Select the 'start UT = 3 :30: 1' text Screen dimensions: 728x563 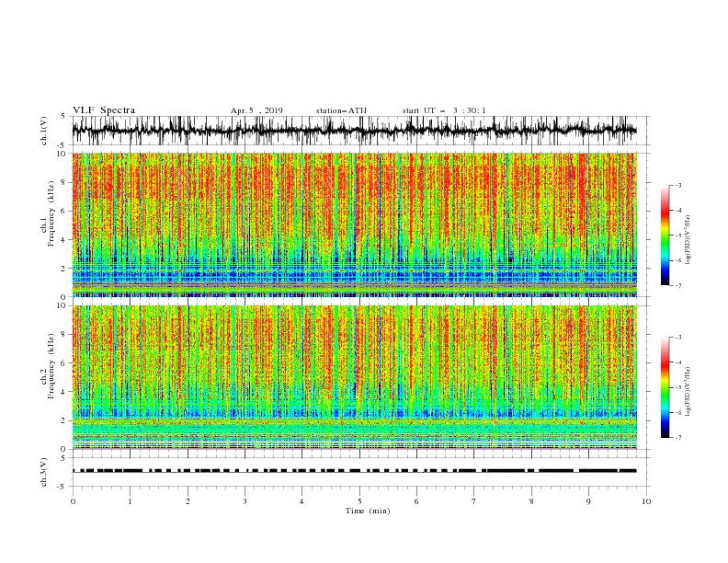(444, 110)
